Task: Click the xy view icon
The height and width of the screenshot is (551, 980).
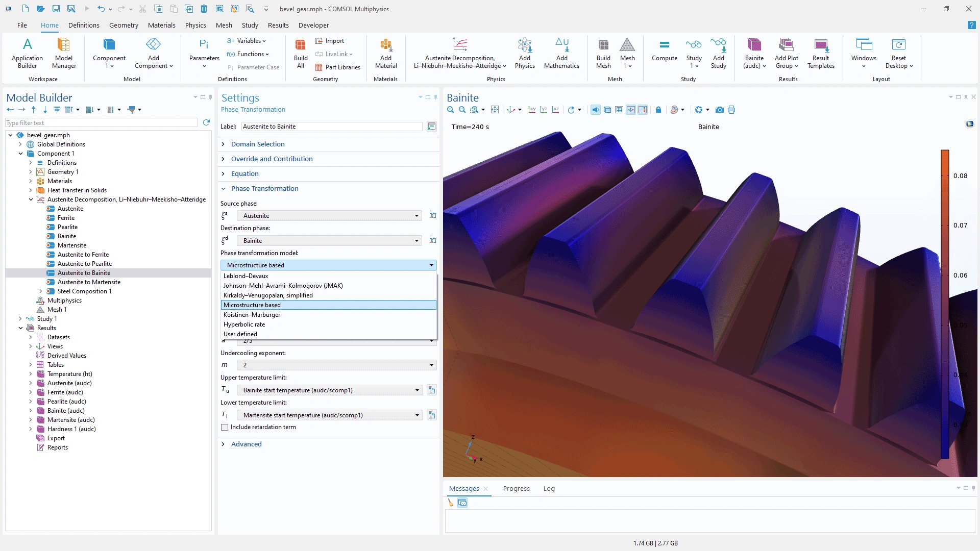Action: tap(532, 110)
